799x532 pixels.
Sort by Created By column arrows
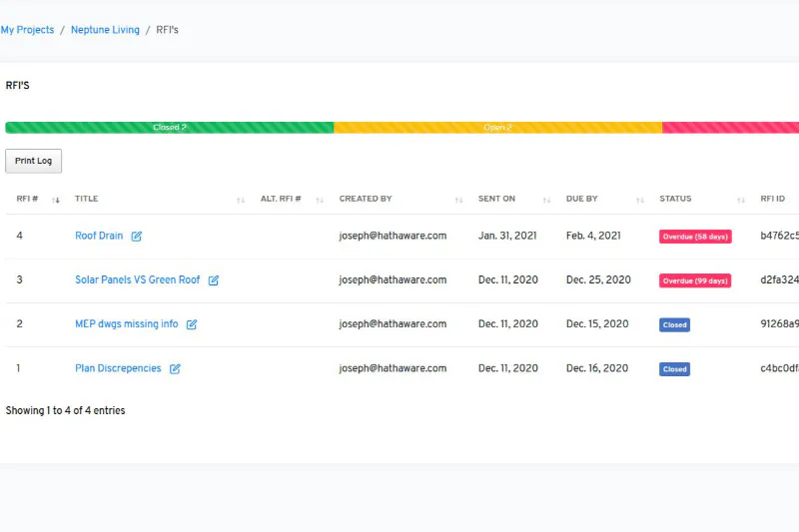tap(458, 200)
